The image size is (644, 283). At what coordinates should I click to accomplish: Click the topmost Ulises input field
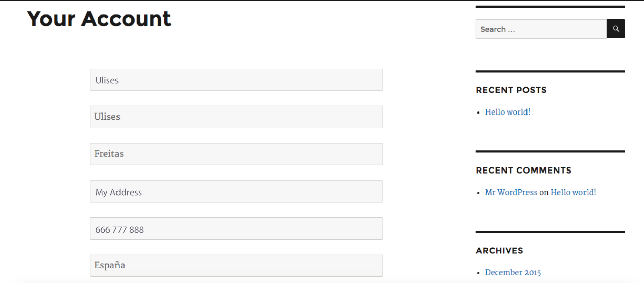pos(236,80)
